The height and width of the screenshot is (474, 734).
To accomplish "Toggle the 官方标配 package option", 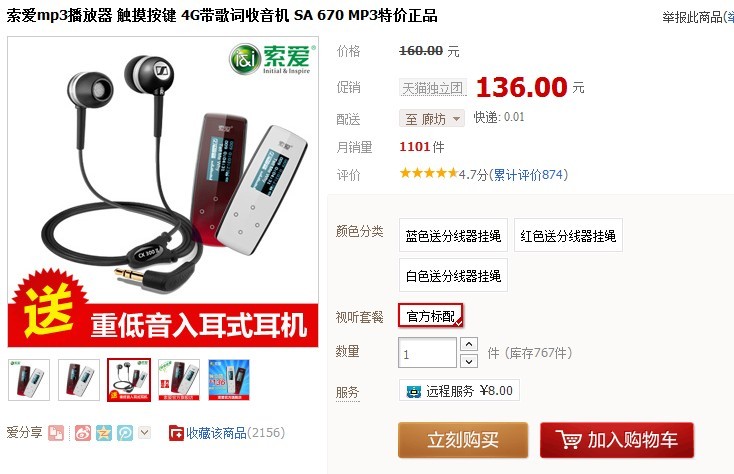I will coord(431,316).
